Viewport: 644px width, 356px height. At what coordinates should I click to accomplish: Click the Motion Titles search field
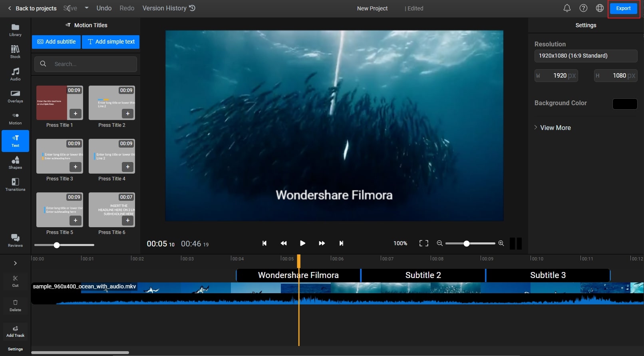[85, 64]
